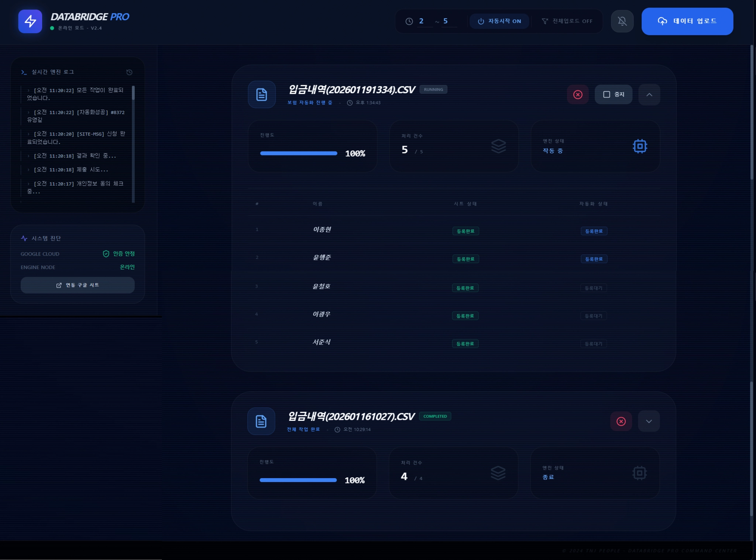
Task: Click layers icon in completed card's count
Action: click(x=498, y=473)
